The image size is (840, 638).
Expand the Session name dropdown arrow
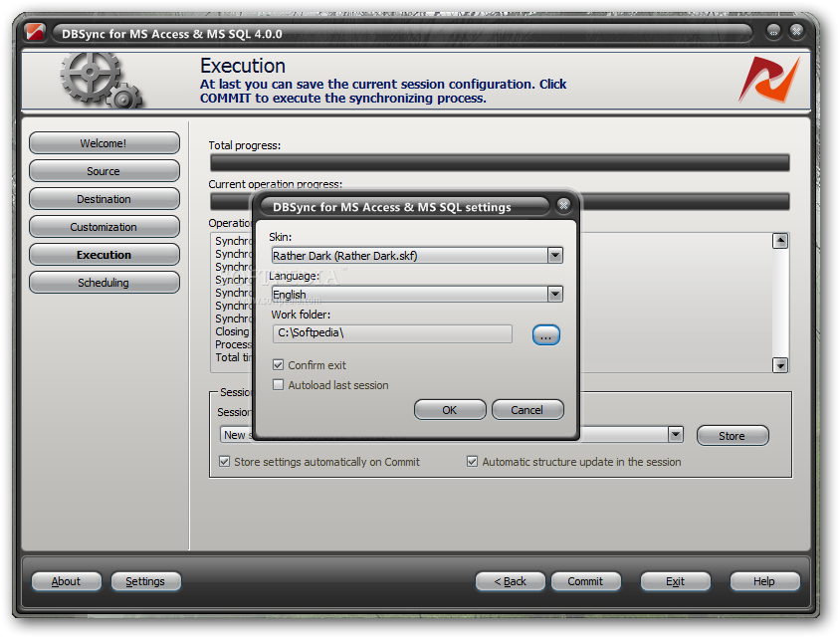[x=676, y=434]
